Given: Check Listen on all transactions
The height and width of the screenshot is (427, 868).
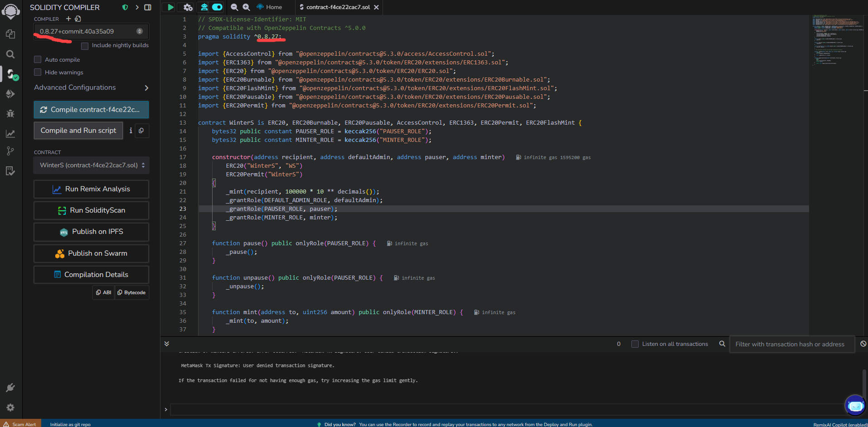Looking at the screenshot, I should [635, 344].
